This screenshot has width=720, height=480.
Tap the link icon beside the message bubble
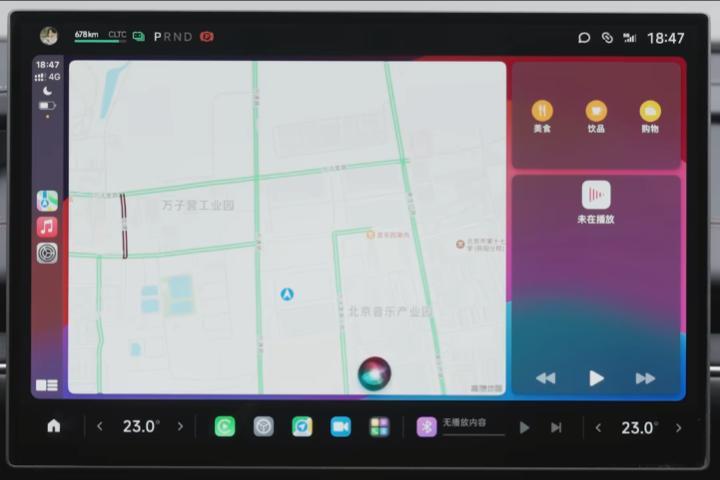click(x=607, y=38)
